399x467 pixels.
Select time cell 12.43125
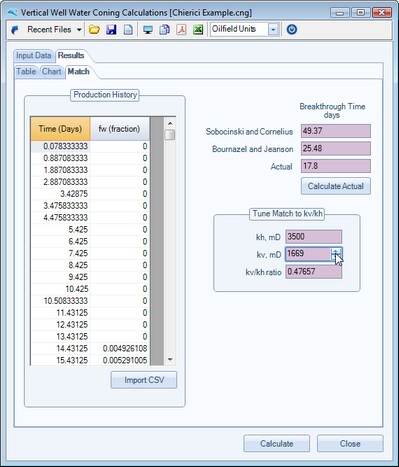60,325
